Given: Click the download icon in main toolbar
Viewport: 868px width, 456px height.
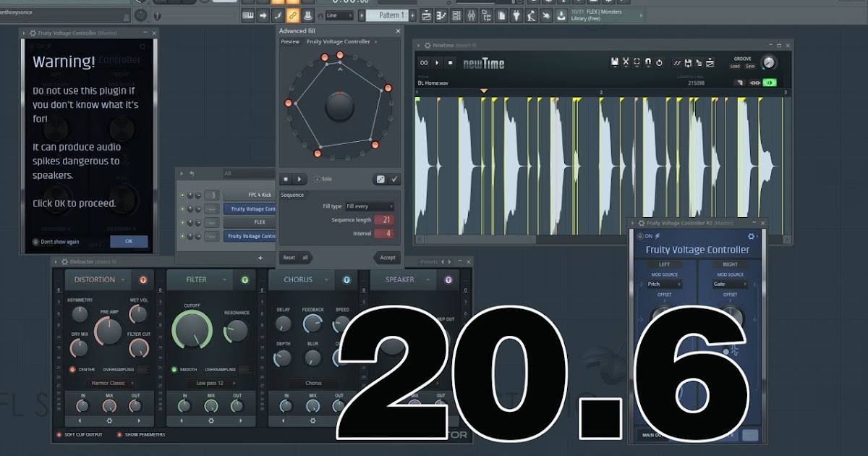Looking at the screenshot, I should [x=561, y=15].
